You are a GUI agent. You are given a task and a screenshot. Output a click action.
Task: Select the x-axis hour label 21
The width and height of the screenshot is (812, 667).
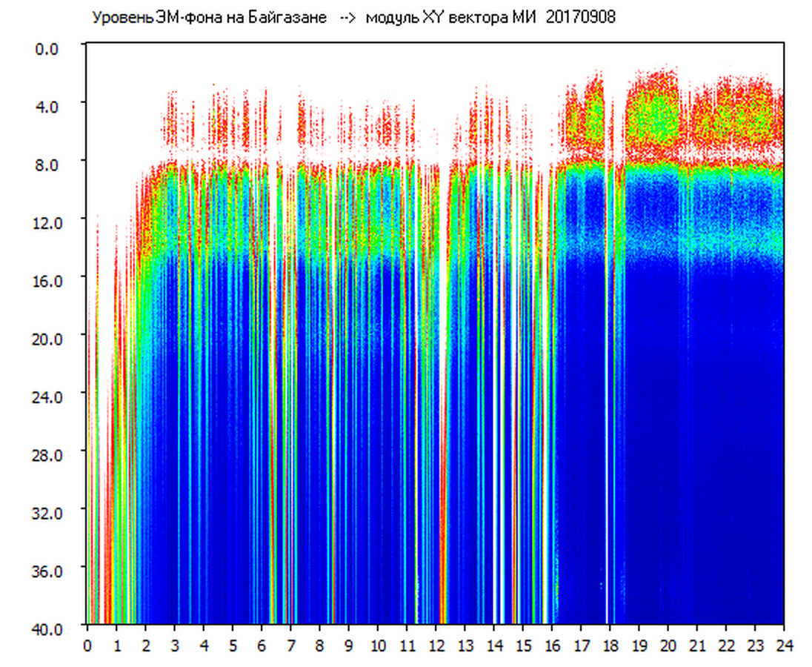(697, 645)
